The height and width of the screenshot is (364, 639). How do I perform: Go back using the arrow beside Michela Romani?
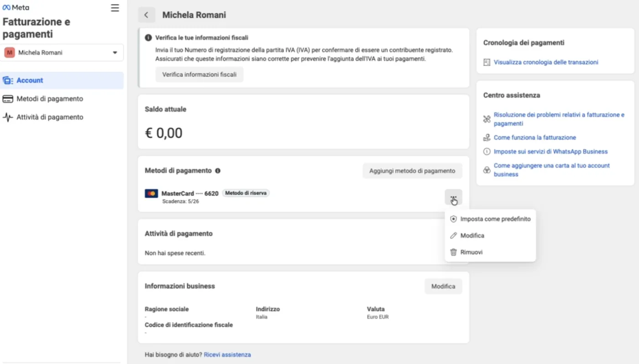click(x=147, y=15)
